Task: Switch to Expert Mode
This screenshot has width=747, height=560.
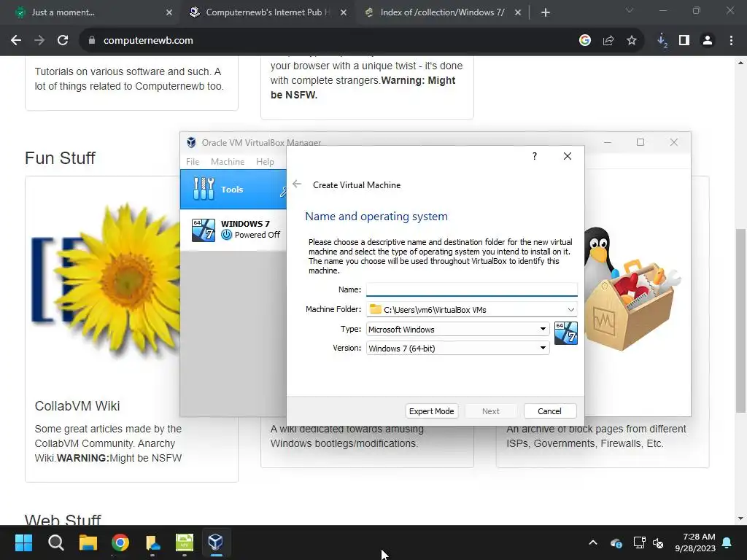Action: [x=432, y=411]
